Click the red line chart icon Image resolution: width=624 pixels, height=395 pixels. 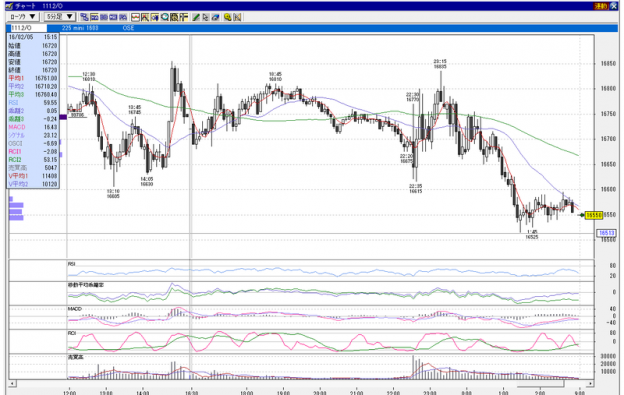point(135,17)
